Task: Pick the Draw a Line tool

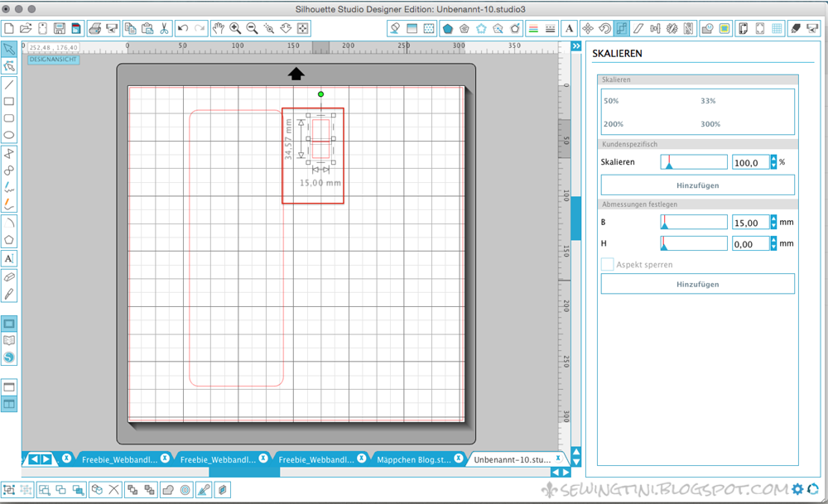Action: pos(9,84)
